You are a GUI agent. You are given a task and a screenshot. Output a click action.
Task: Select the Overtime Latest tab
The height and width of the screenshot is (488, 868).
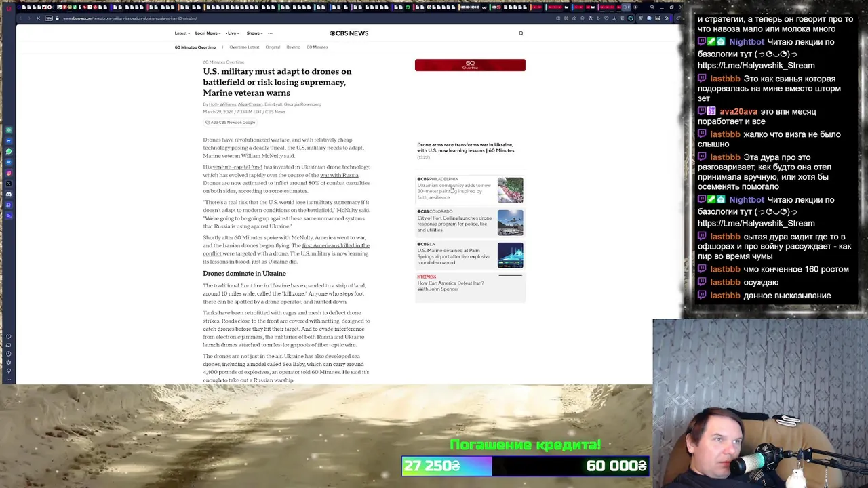[x=244, y=47]
